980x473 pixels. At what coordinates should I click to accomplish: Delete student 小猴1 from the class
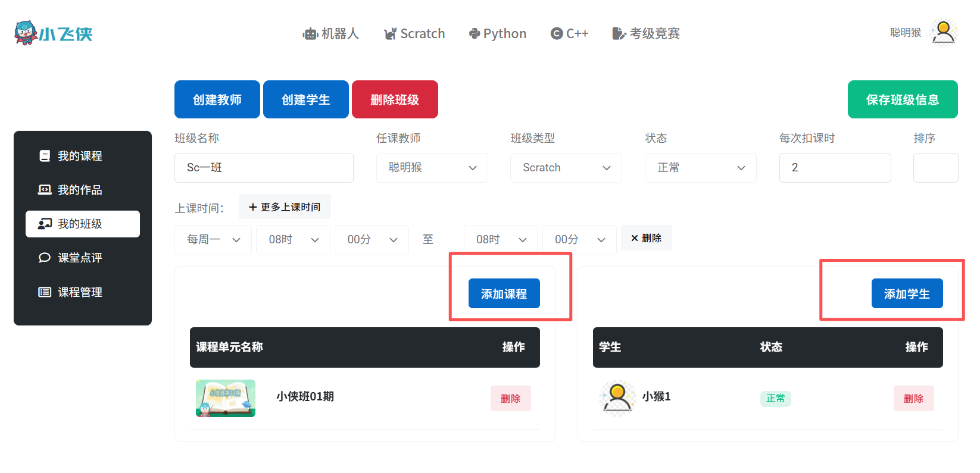click(x=914, y=399)
